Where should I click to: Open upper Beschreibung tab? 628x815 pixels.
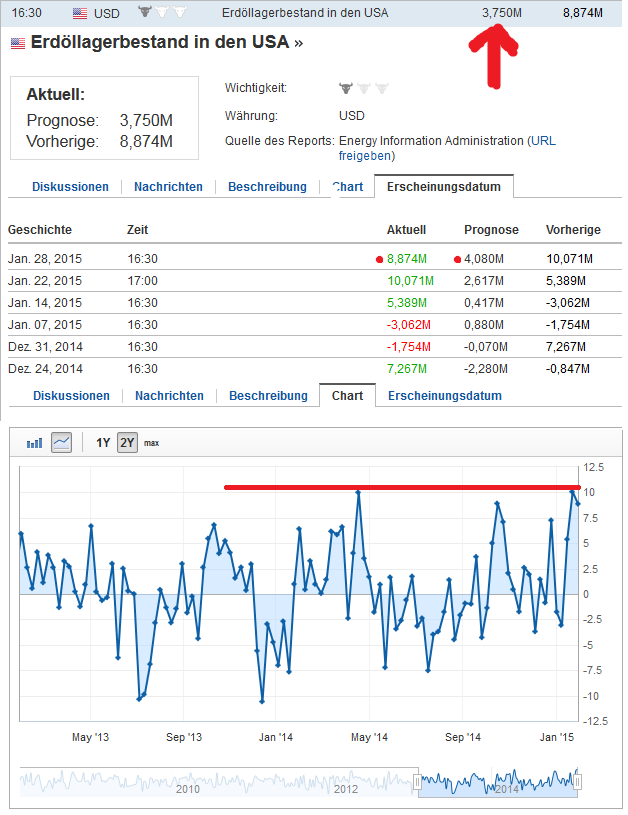tap(267, 187)
